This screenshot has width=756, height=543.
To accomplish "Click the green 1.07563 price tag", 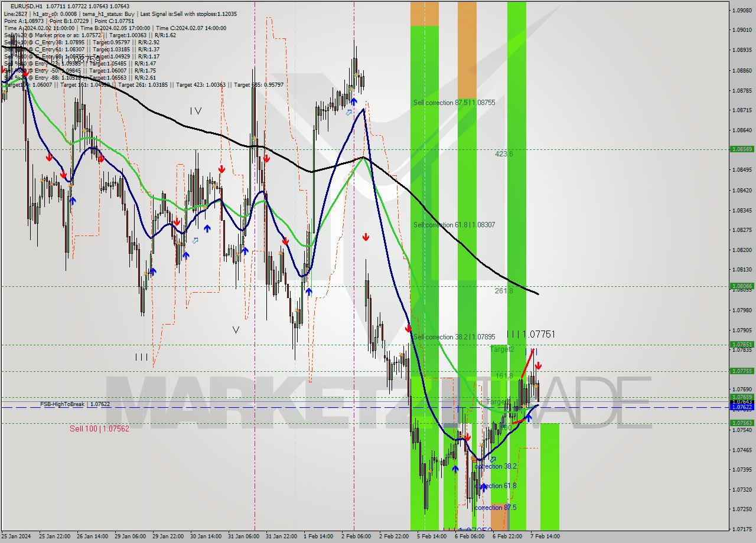I will (x=742, y=423).
